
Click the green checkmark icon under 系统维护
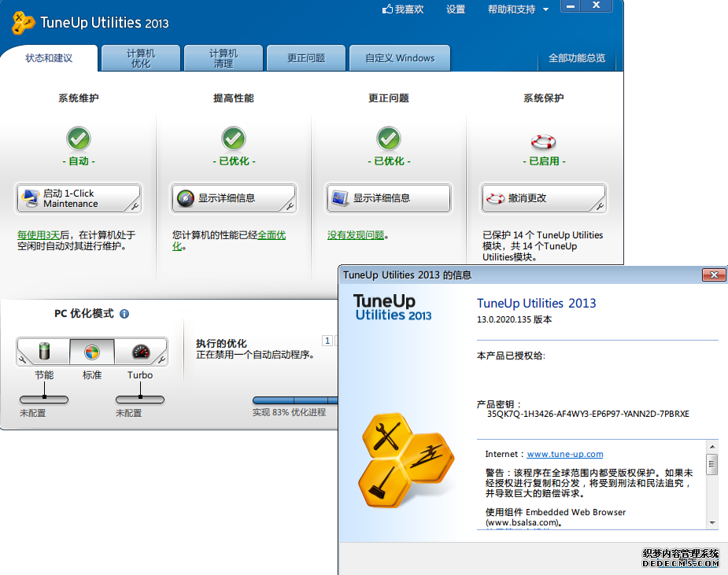coord(79,138)
